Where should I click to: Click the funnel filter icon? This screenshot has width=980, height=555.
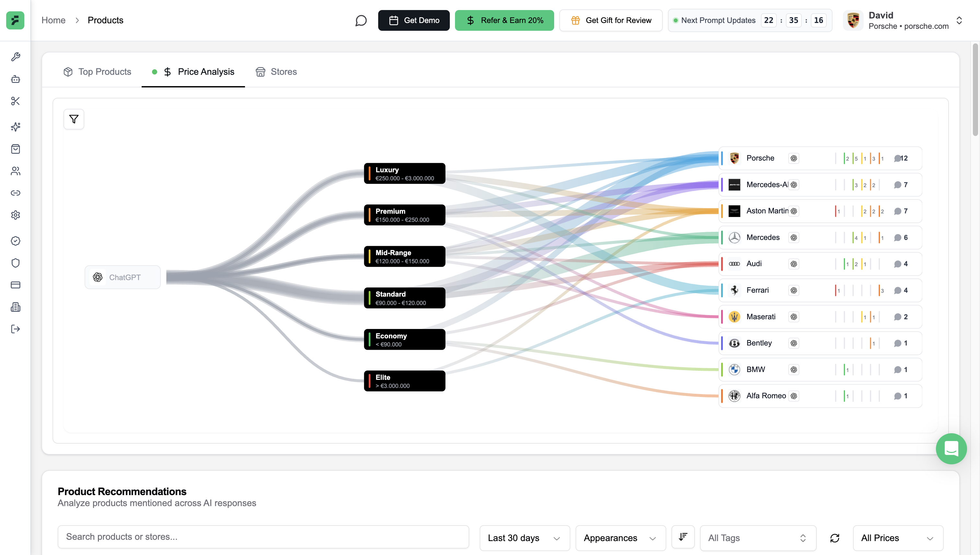pyautogui.click(x=74, y=119)
